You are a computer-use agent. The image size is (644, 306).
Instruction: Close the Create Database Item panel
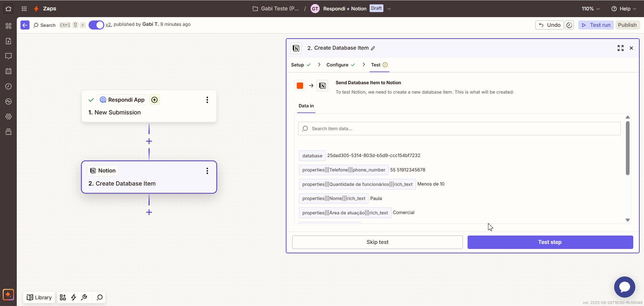pyautogui.click(x=631, y=48)
